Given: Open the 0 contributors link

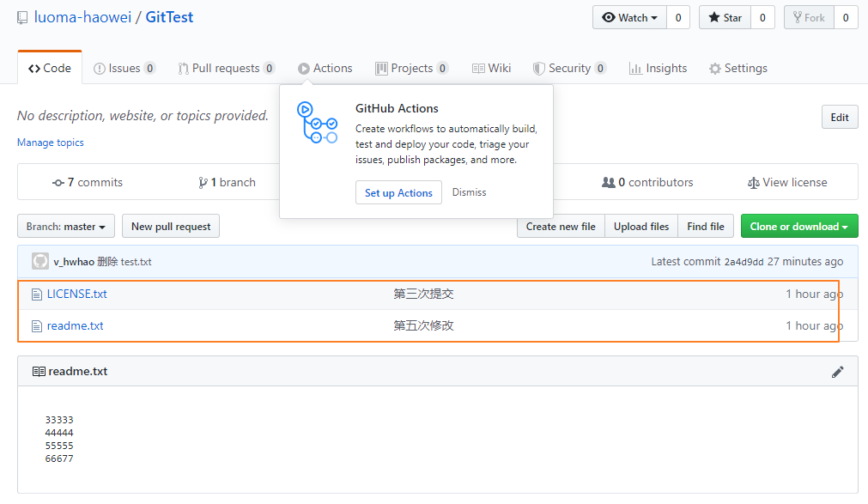Looking at the screenshot, I should (x=647, y=182).
